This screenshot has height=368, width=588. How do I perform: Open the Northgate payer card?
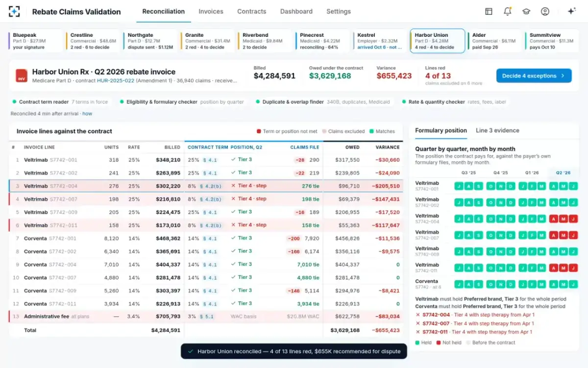pos(150,41)
